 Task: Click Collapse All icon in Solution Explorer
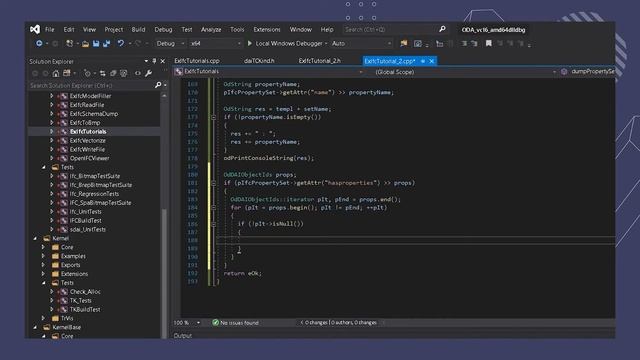[x=113, y=73]
